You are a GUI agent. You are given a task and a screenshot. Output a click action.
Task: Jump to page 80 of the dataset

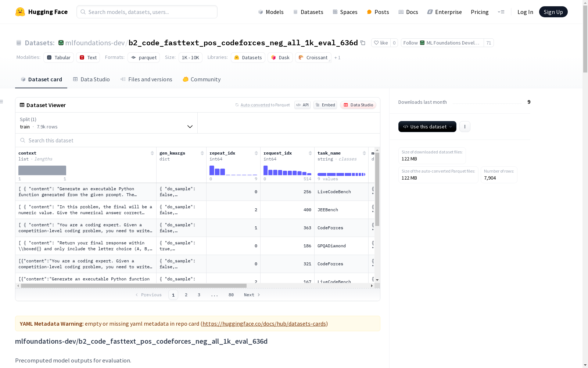(231, 295)
